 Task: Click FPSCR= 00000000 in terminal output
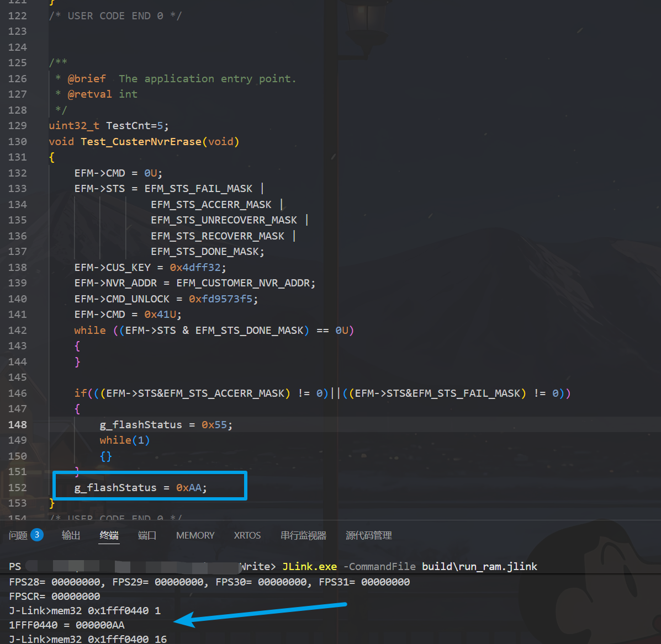coord(54,597)
